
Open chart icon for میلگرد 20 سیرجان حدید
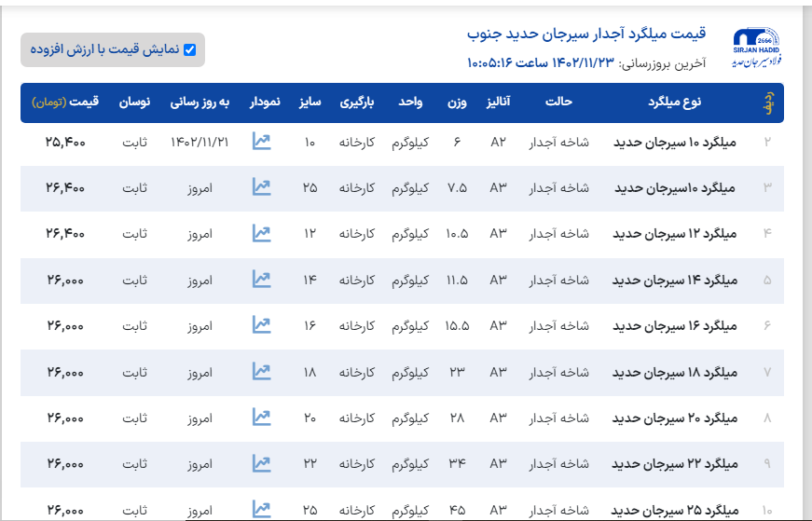coord(261,418)
